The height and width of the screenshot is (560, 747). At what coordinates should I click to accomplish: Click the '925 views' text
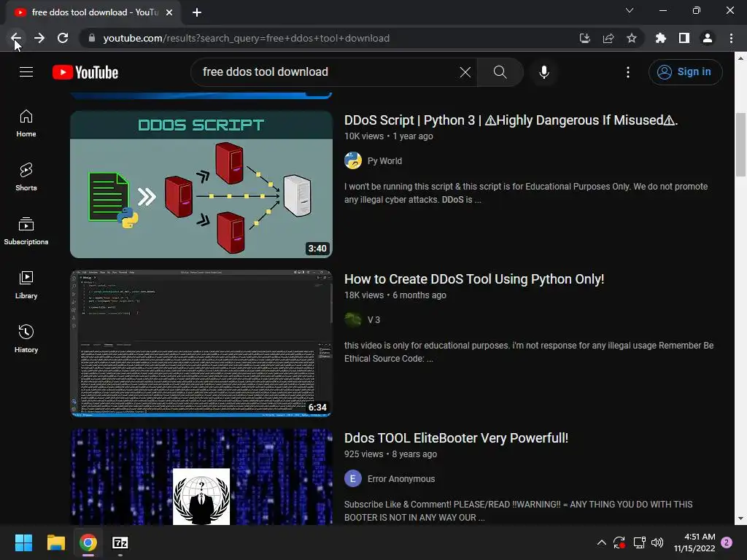(363, 454)
